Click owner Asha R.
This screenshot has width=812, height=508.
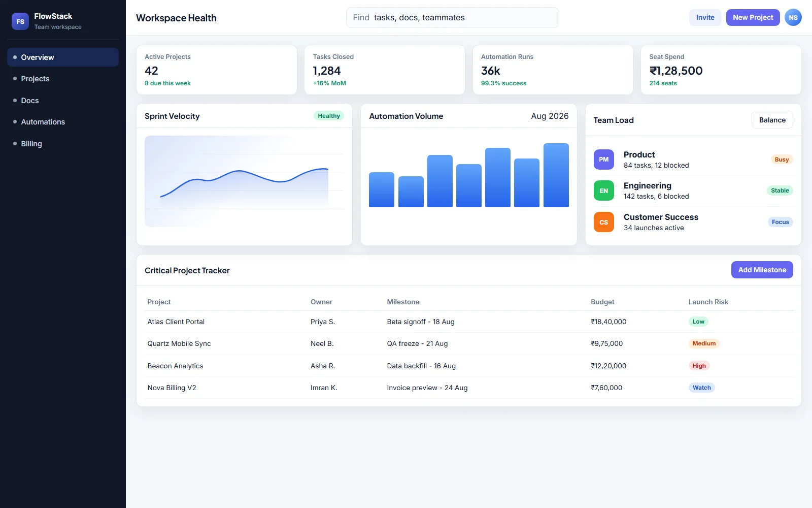point(323,366)
